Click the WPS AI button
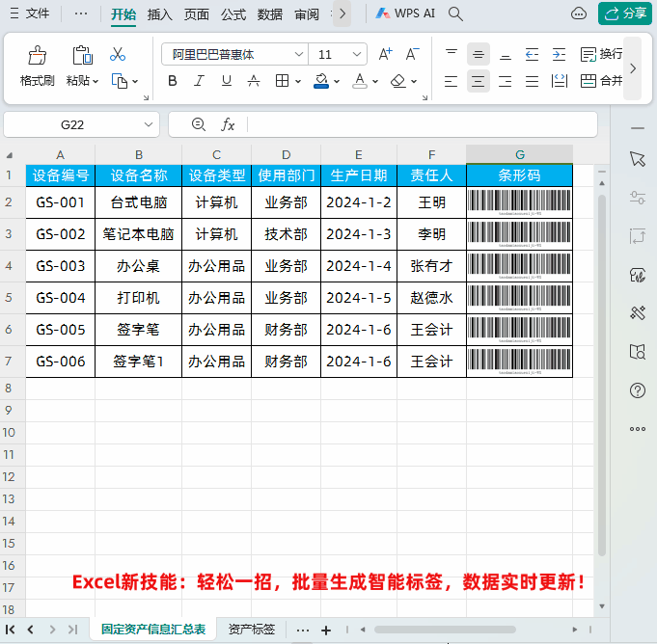The image size is (657, 644). [405, 13]
